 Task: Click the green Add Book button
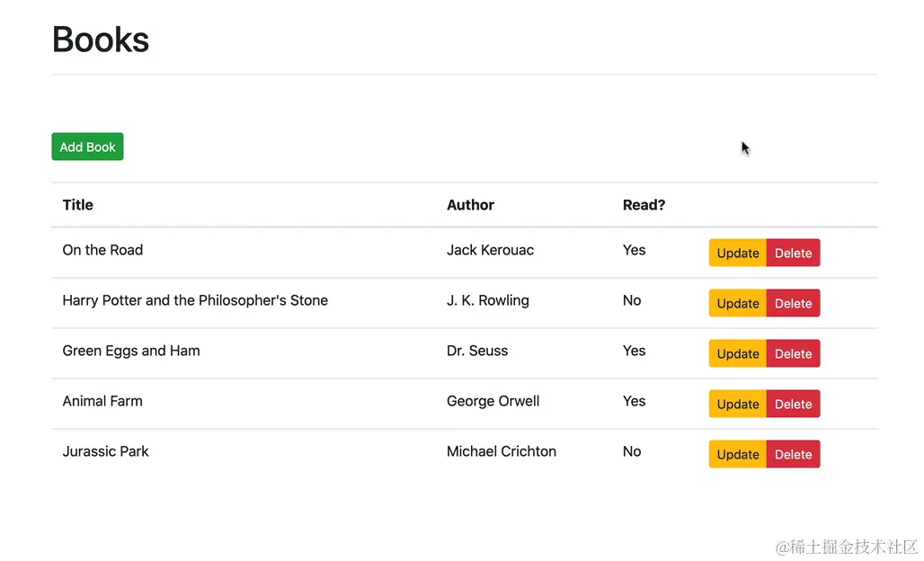coord(87,147)
